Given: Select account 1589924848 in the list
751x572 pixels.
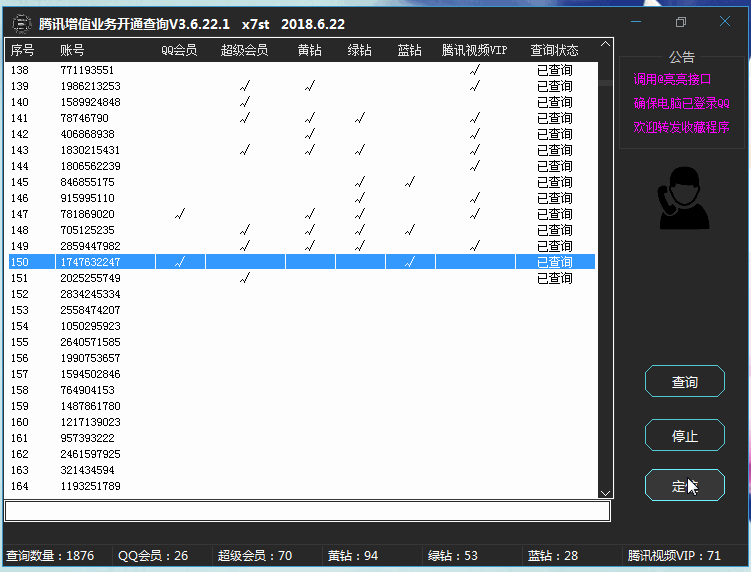Looking at the screenshot, I should click(90, 102).
